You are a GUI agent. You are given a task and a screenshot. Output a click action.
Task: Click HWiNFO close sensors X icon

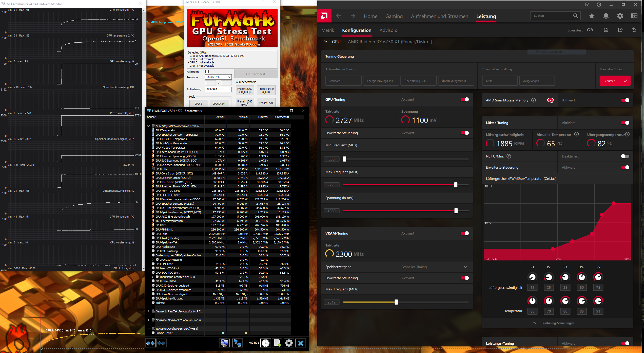tap(301, 343)
